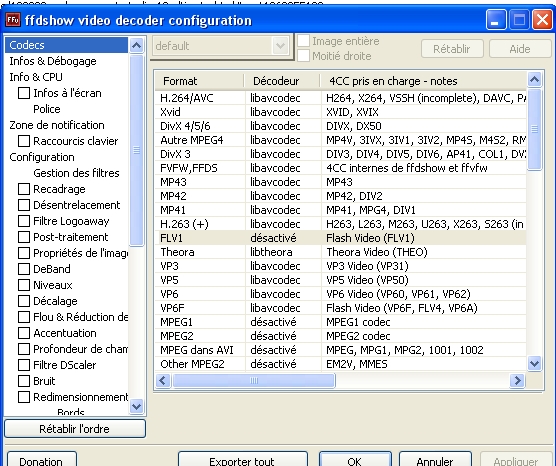
Task: Tick the Raccourcis clavier checkbox
Action: pos(24,141)
